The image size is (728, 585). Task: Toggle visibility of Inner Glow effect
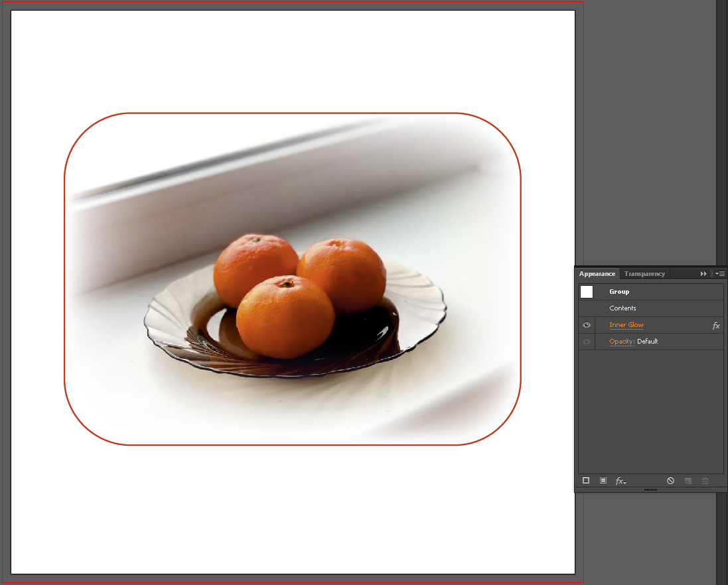pos(587,325)
